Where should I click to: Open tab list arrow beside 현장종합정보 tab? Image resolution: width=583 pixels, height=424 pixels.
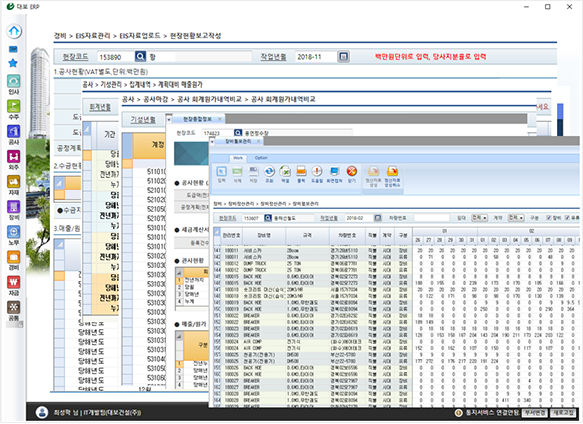pos(169,119)
